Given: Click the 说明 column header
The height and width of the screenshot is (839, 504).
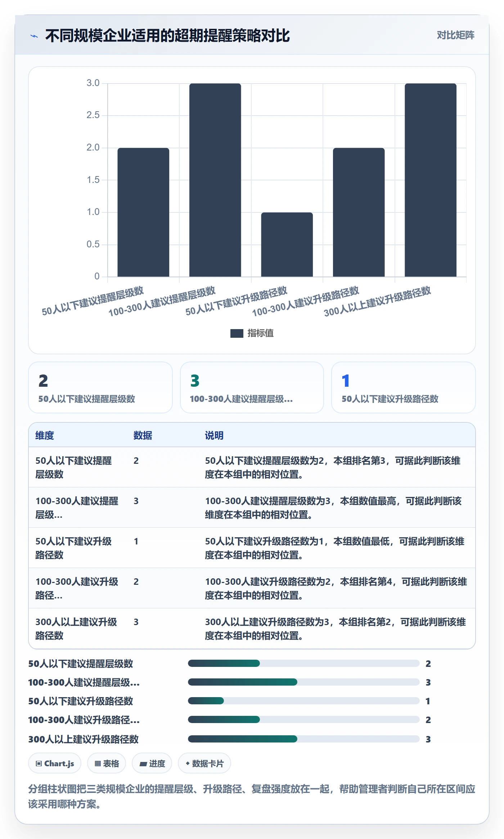Looking at the screenshot, I should pos(214,435).
